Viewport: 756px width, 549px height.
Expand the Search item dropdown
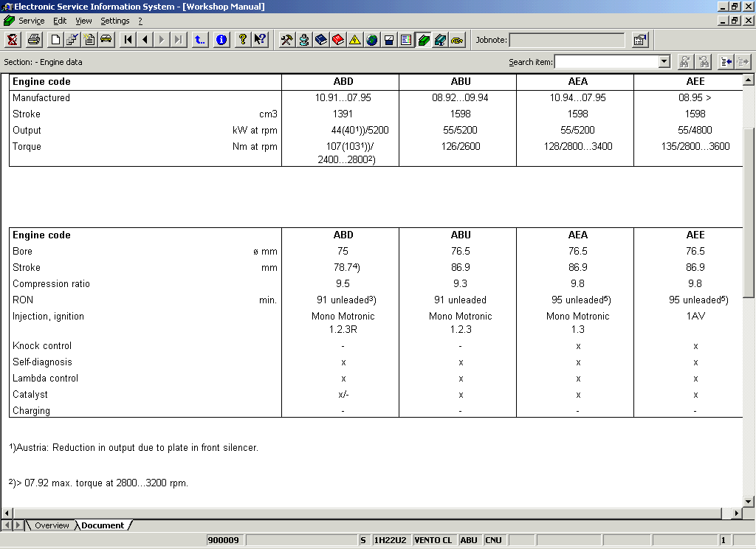[x=664, y=62]
